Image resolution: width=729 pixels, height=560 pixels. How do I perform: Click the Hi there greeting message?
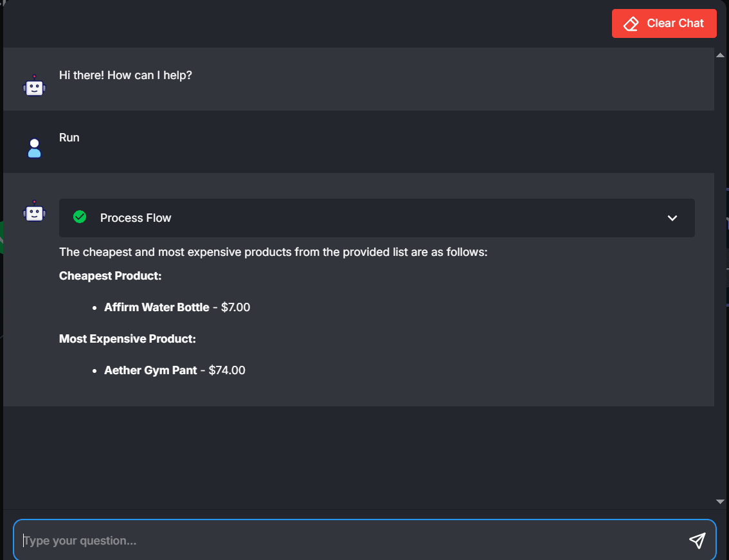pyautogui.click(x=125, y=75)
